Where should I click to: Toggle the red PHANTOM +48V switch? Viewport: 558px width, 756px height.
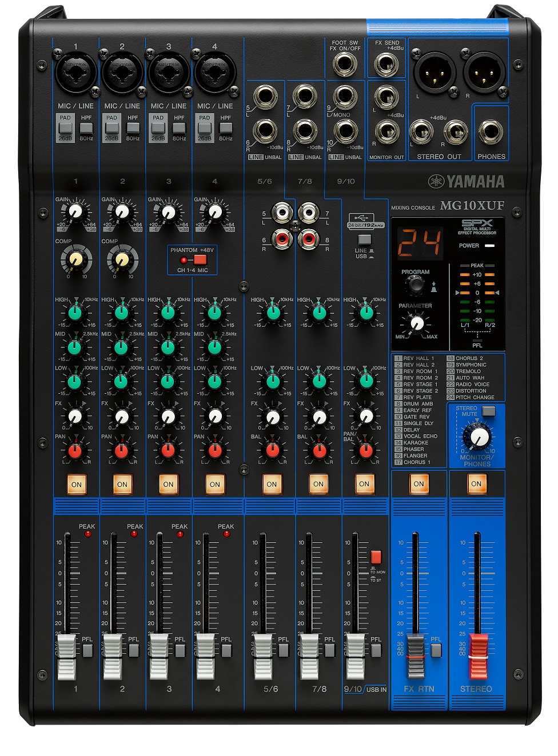tap(200, 260)
